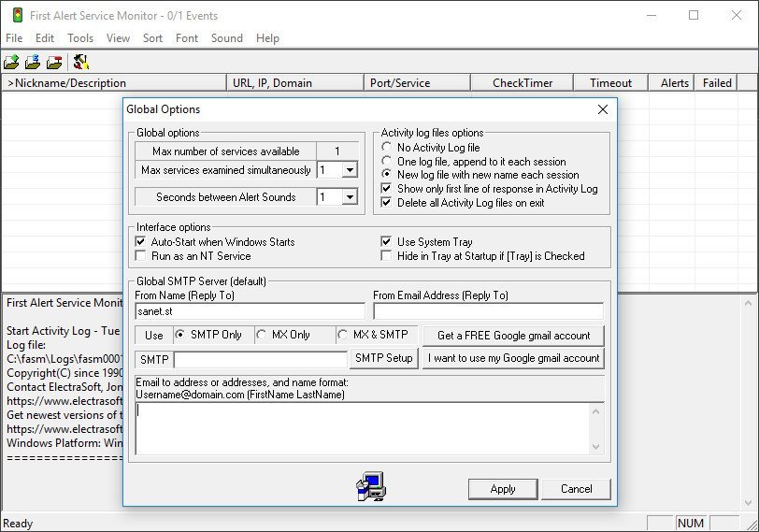This screenshot has height=532, width=759.
Task: Click the SMTP Setup button
Action: click(383, 359)
